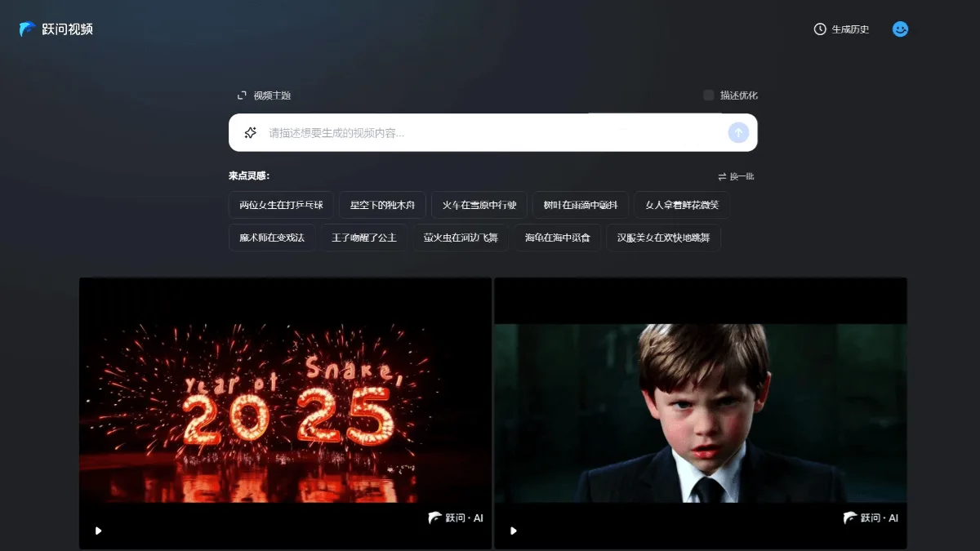Open the boy in suit video
The width and height of the screenshot is (980, 551).
(x=701, y=413)
